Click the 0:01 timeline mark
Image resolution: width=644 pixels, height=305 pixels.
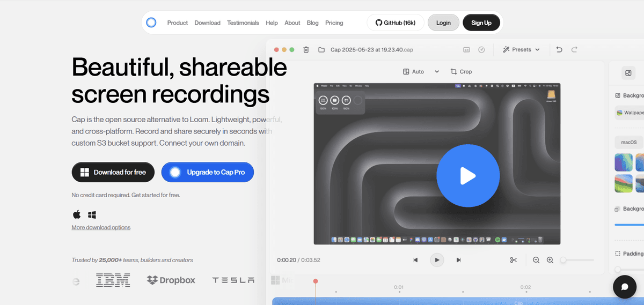(399, 287)
